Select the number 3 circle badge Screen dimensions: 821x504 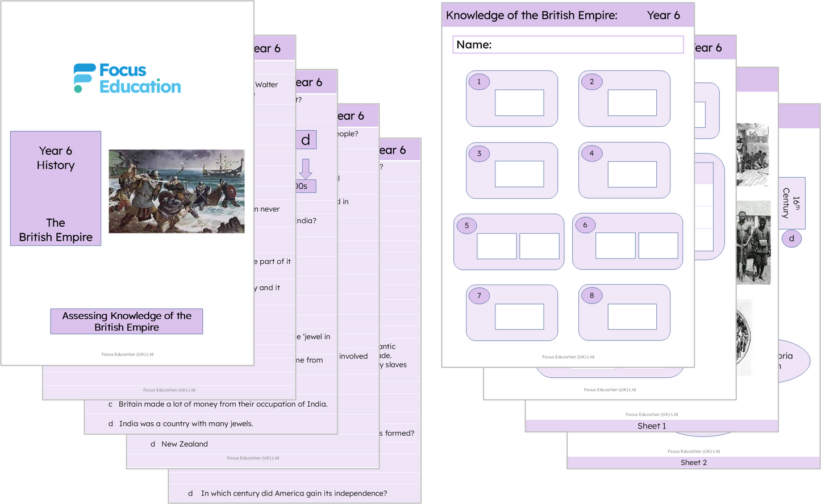pos(479,153)
